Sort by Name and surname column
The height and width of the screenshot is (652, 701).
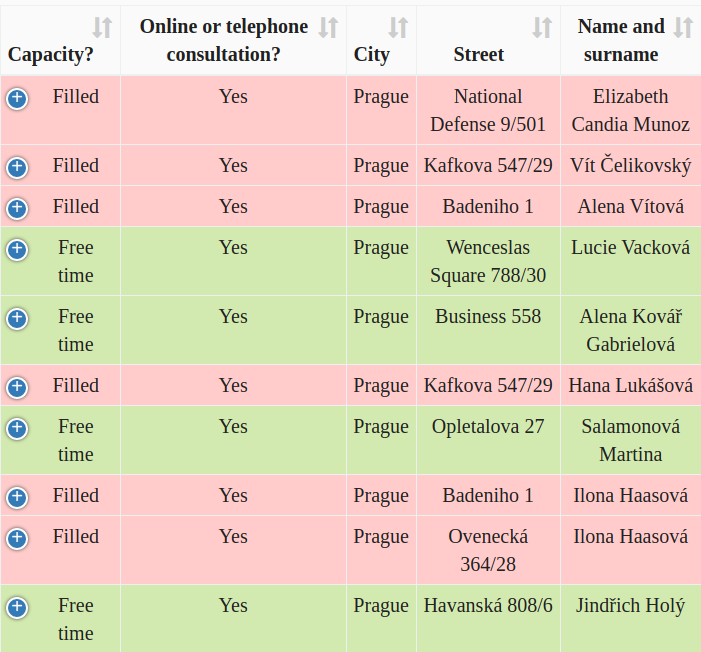683,28
